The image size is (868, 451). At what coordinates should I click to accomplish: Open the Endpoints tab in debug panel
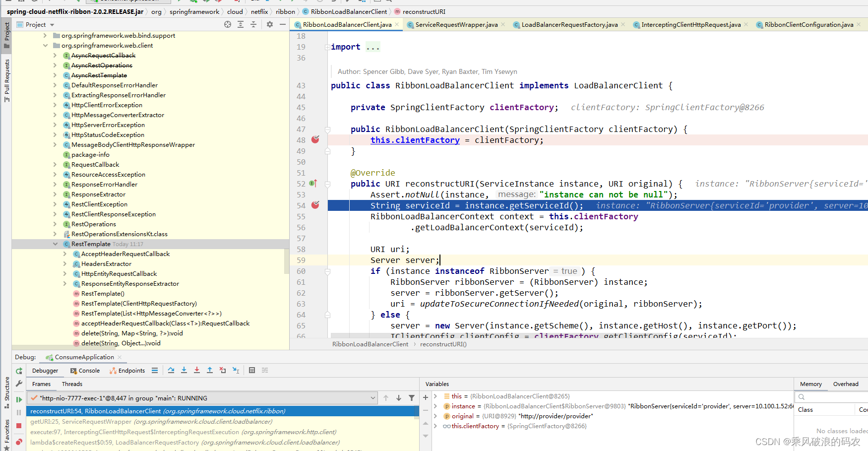pos(127,371)
